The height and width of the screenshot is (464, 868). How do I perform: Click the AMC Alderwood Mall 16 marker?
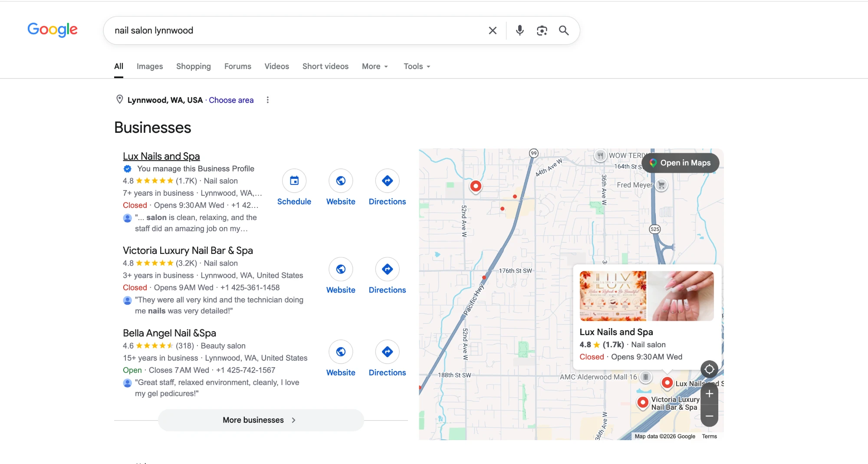(x=646, y=377)
